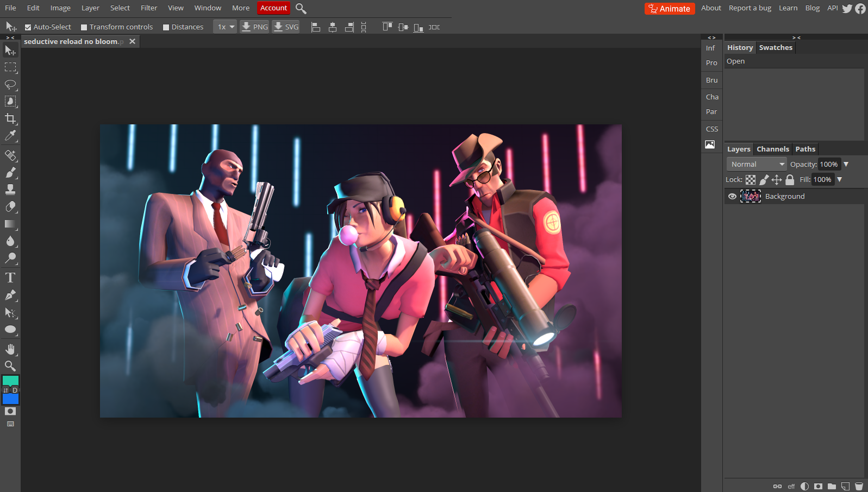This screenshot has height=492, width=868.
Task: Toggle lock image pixels (brush icon)
Action: 764,180
